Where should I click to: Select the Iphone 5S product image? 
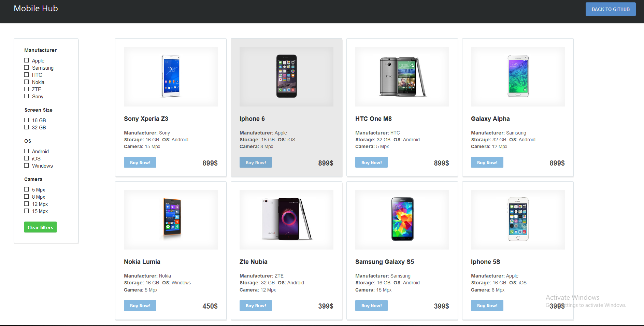518,220
